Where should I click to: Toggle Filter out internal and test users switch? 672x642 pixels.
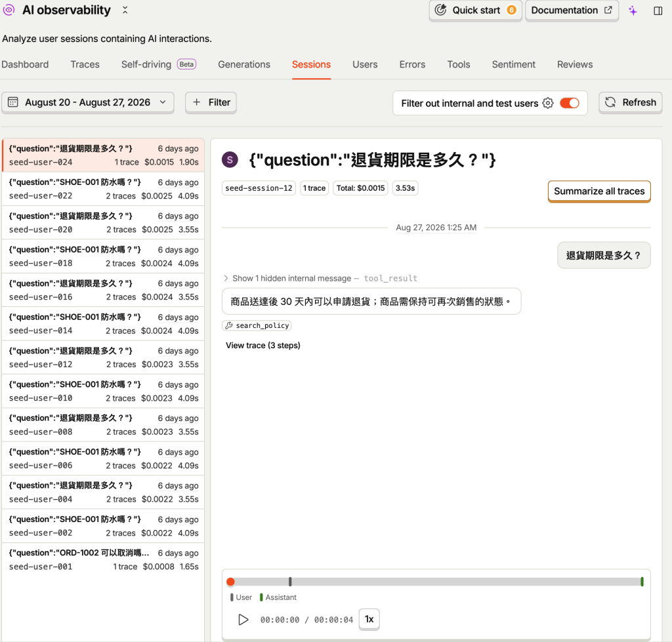click(570, 103)
